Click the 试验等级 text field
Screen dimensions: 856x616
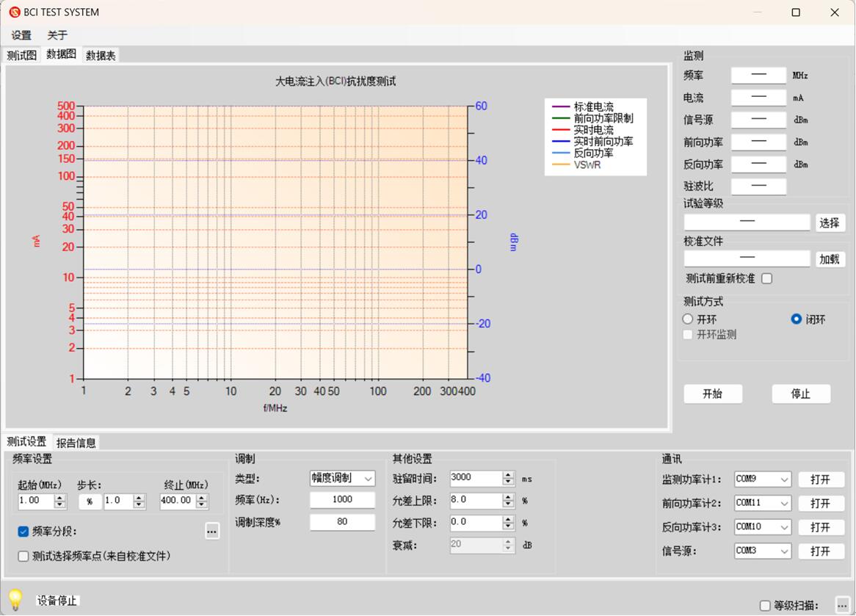point(747,222)
